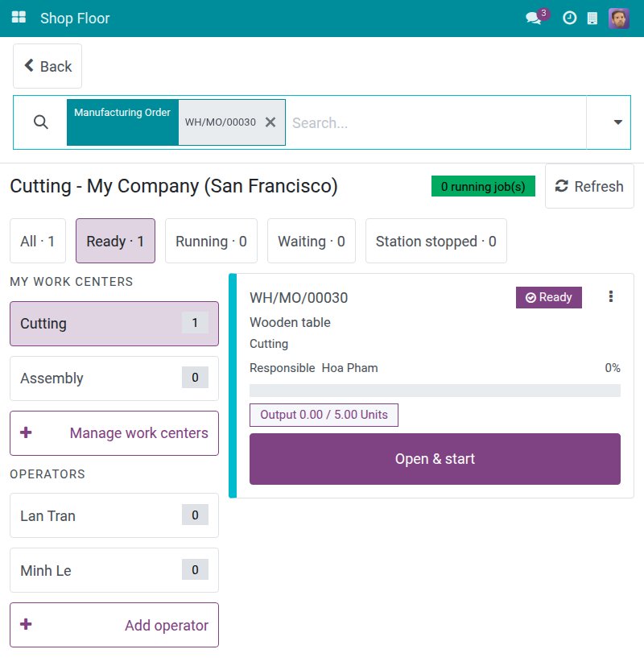Viewport: 644px width, 670px height.
Task: Select operator Minh Le
Action: [x=114, y=570]
